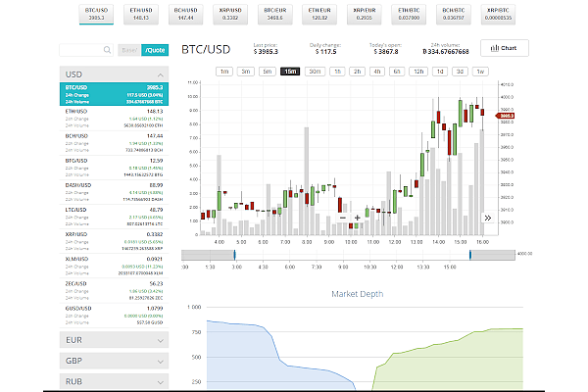Switch chart interval to 1w
The height and width of the screenshot is (392, 588).
point(479,72)
